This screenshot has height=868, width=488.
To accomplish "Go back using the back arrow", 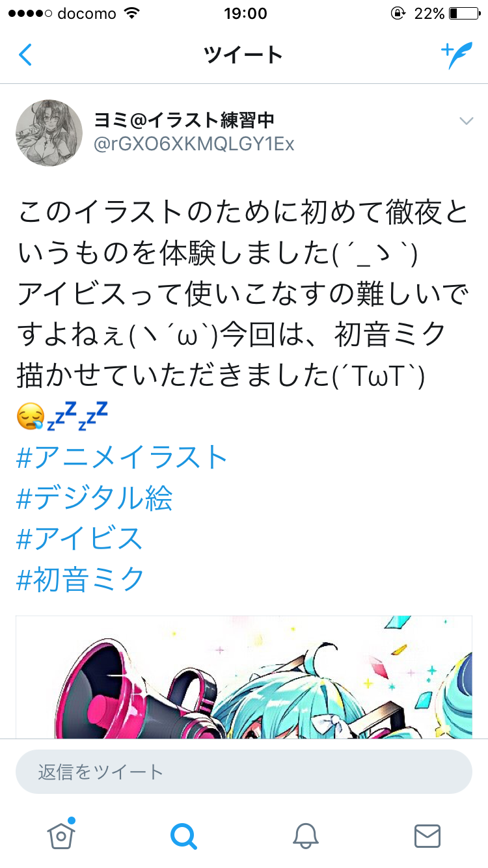I will pyautogui.click(x=25, y=55).
